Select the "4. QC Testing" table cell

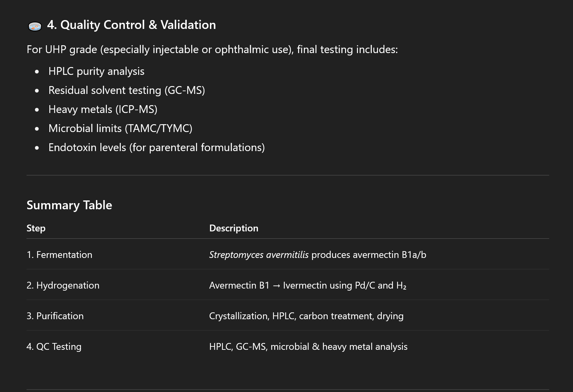pyautogui.click(x=54, y=347)
